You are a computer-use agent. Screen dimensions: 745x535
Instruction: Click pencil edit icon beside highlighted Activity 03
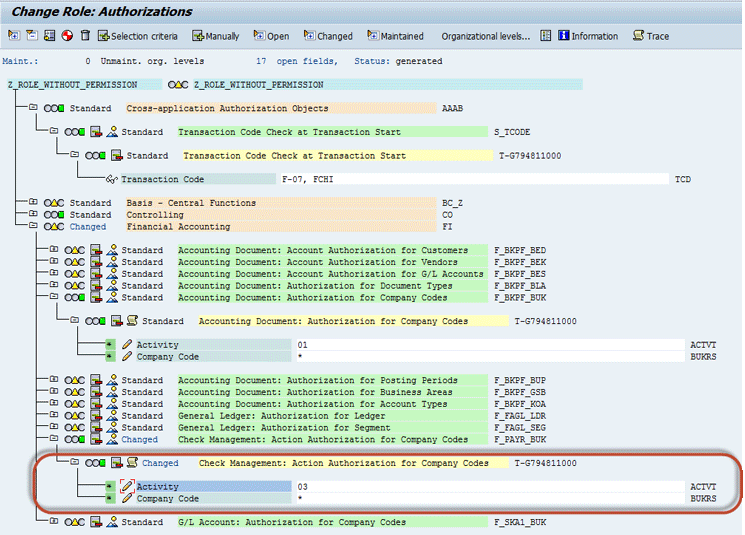pos(127,487)
